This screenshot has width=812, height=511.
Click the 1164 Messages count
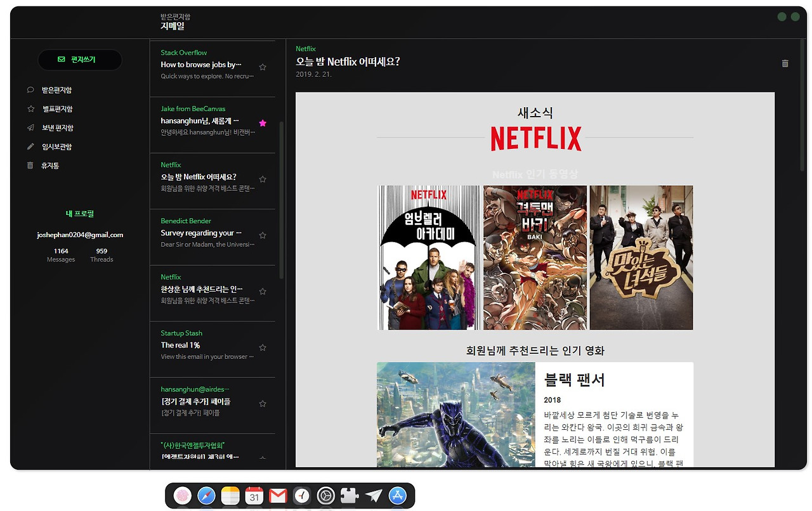(61, 255)
